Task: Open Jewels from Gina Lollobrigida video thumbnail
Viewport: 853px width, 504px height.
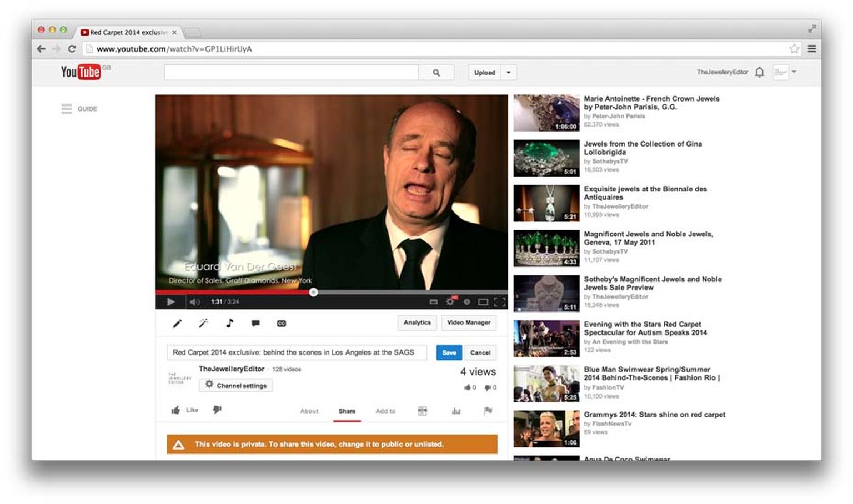Action: coord(546,158)
